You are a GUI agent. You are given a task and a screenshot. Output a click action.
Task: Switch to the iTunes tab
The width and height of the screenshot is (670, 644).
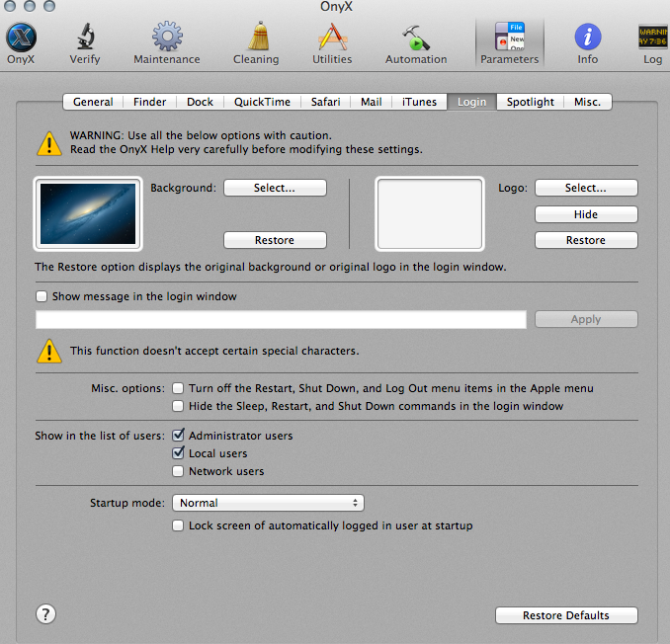[x=419, y=102]
